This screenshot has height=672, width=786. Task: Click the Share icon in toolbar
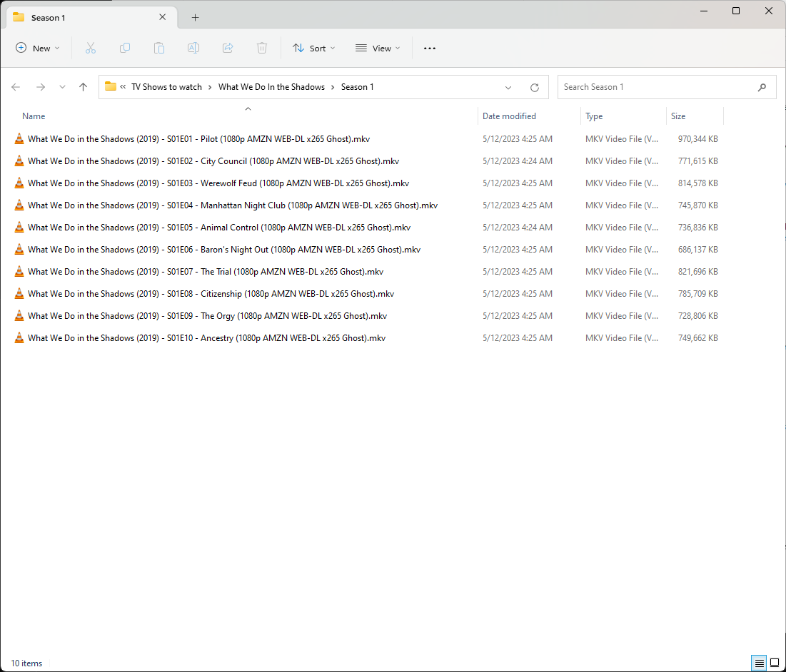(x=228, y=48)
